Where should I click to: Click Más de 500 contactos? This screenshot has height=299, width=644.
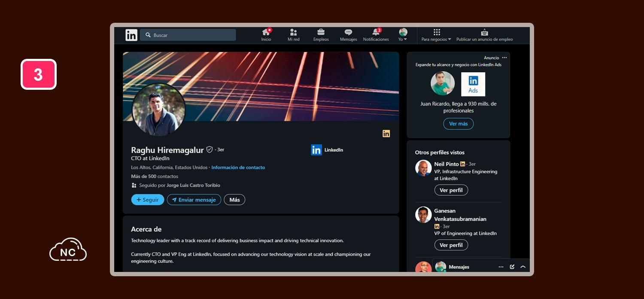[155, 177]
